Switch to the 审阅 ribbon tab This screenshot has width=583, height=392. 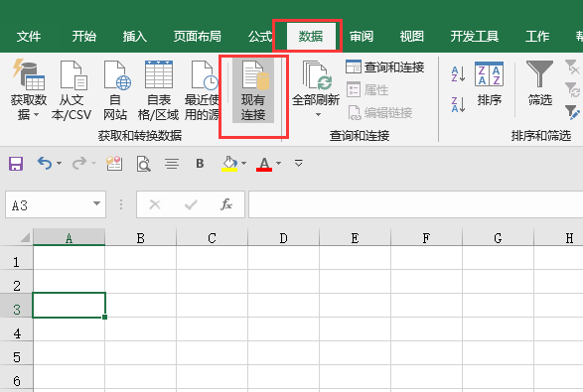[362, 37]
